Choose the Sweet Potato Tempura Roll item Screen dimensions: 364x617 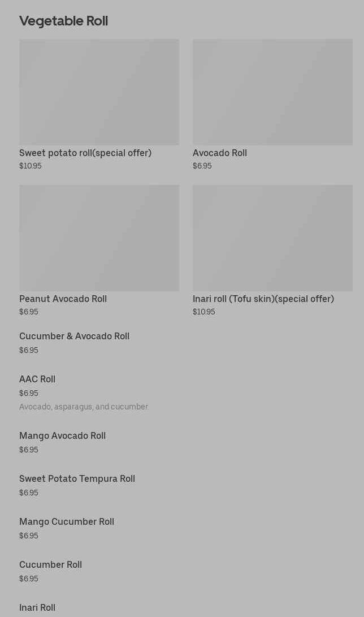(x=77, y=479)
